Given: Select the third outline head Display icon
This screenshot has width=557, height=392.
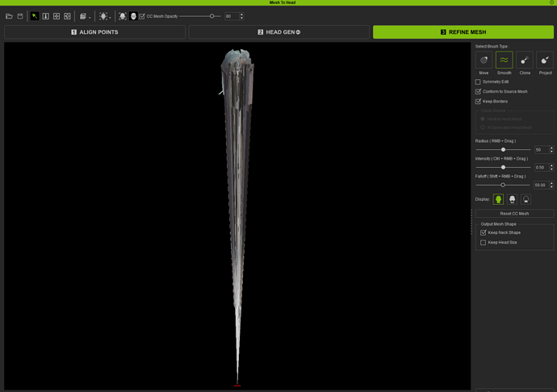Looking at the screenshot, I should coord(526,199).
